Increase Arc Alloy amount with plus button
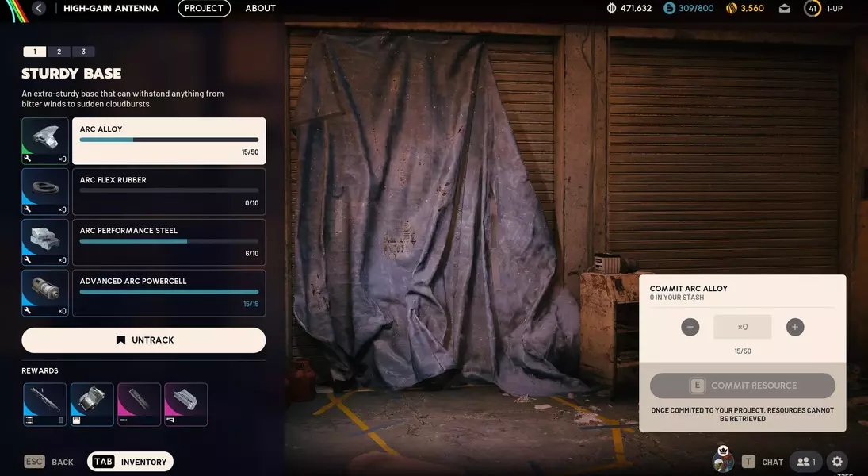Viewport: 868px width, 476px height. tap(795, 327)
